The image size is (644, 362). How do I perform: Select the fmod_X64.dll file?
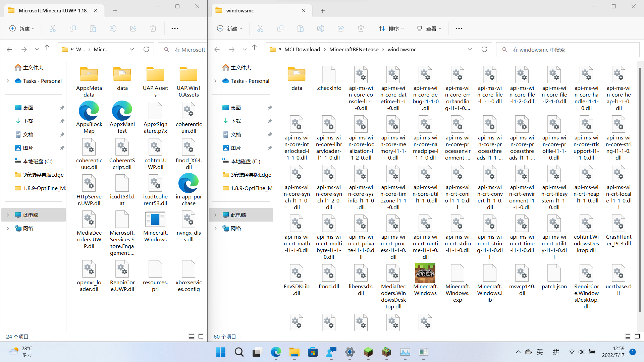189,154
